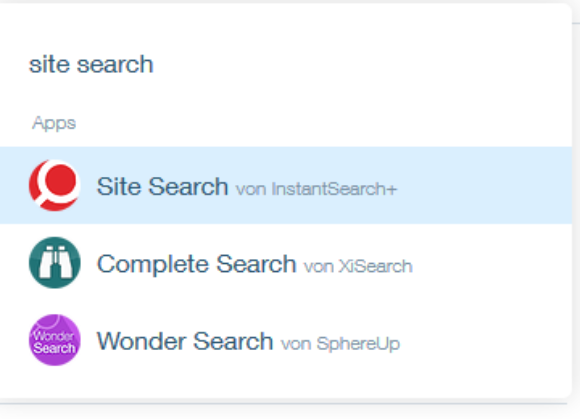Choose the Wonder Search app title
This screenshot has height=419, width=580.
(185, 341)
